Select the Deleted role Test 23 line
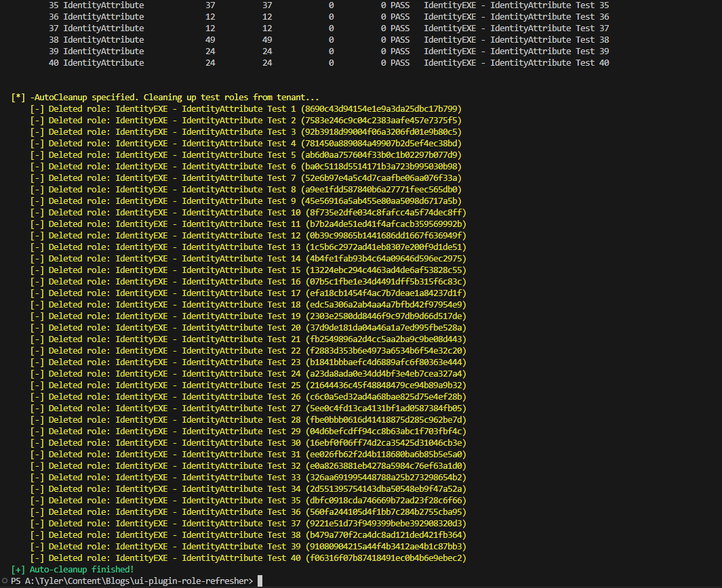This screenshot has height=588, width=722. tap(248, 362)
